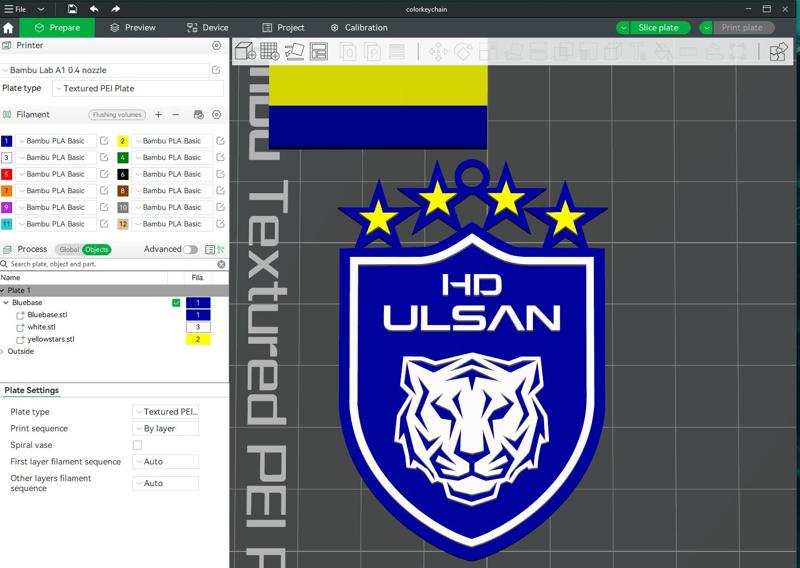This screenshot has width=800, height=568.
Task: Switch process scope to Global
Action: click(x=68, y=250)
